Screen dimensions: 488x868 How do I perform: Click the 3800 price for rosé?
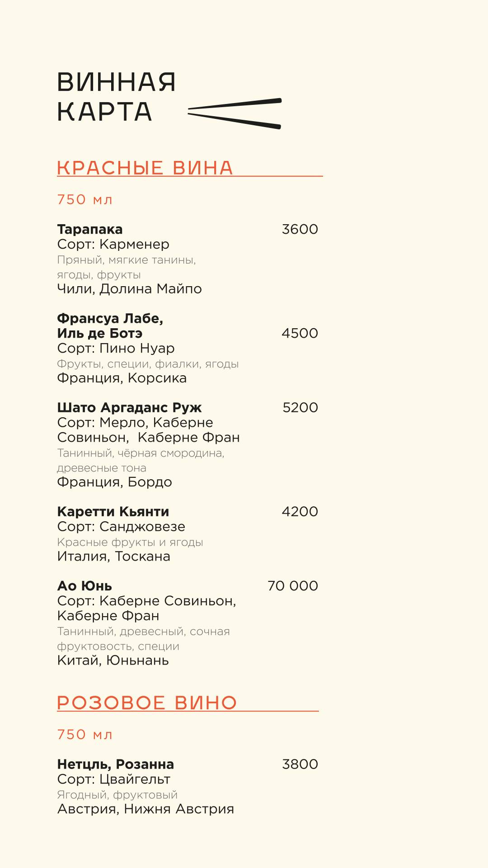tap(300, 764)
